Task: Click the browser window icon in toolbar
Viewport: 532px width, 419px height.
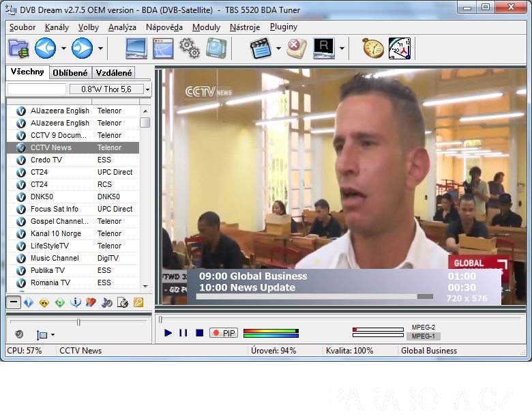Action: point(163,48)
